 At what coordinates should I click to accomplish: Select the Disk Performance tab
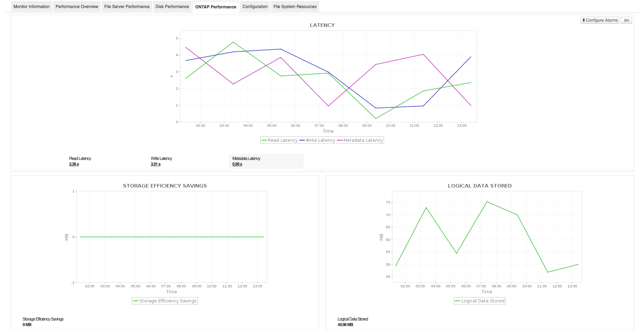click(172, 7)
